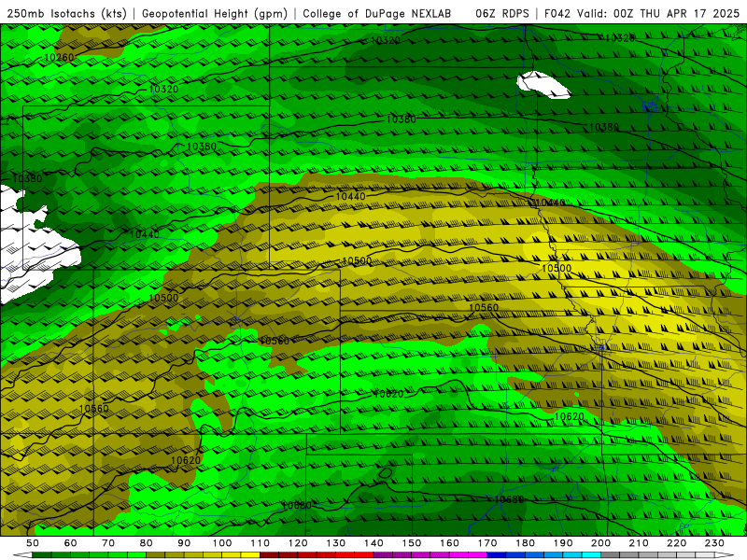747x560 pixels.
Task: Click the dark blue swatch under 170
Action: point(497,555)
